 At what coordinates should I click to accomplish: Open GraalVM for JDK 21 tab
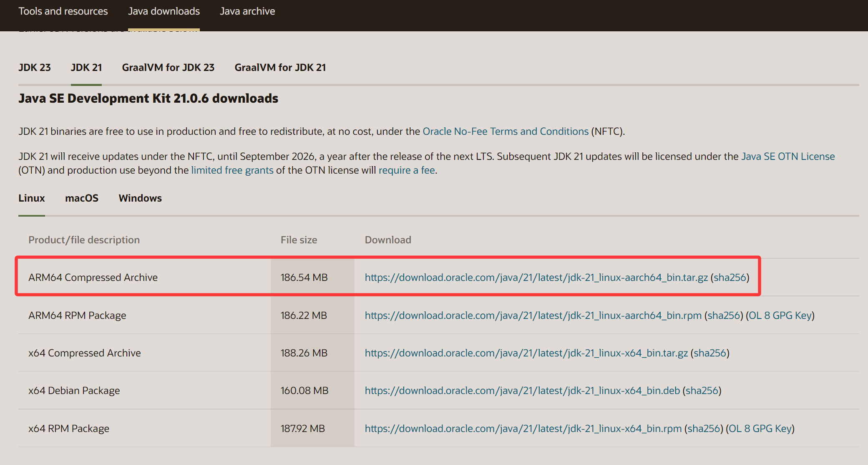pos(280,68)
